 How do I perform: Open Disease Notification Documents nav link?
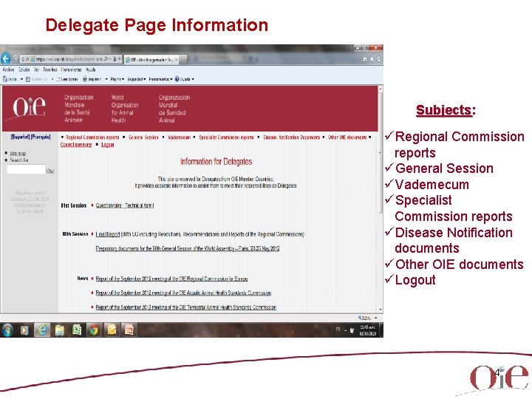click(x=291, y=137)
